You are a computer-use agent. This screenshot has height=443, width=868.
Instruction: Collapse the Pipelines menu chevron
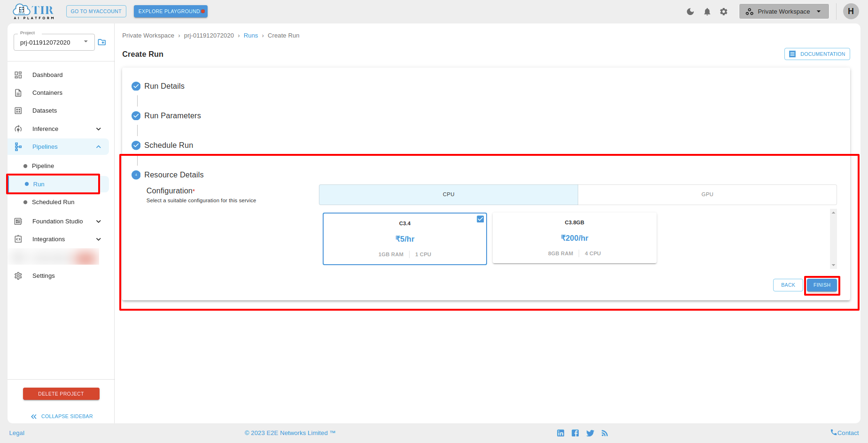(99, 147)
